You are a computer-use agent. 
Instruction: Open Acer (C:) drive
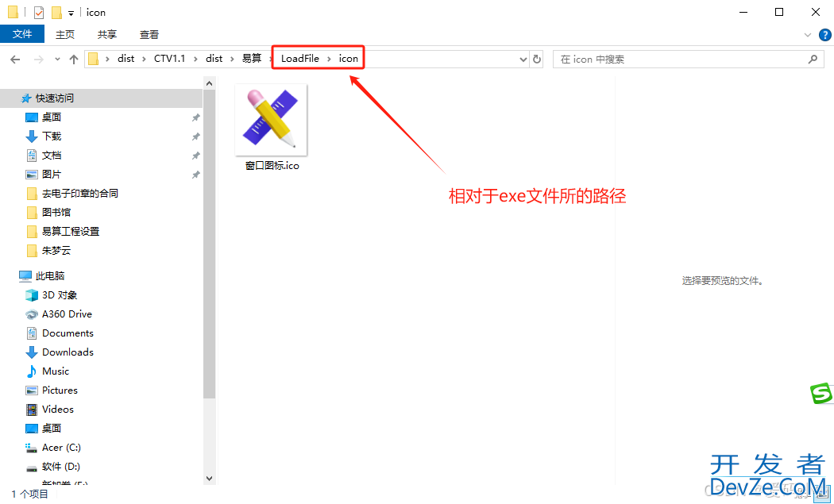point(61,448)
